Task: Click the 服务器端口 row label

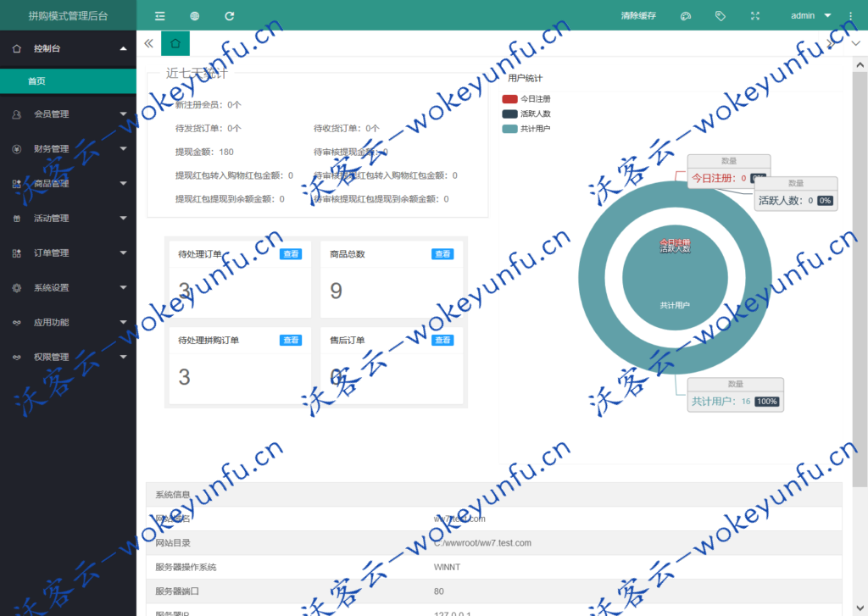Action: pos(177,591)
